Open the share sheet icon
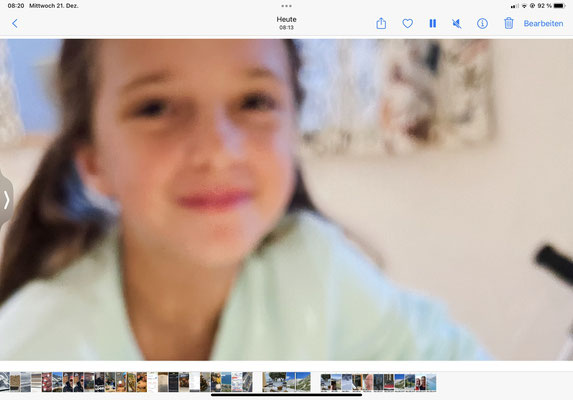The height and width of the screenshot is (400, 573). point(381,23)
